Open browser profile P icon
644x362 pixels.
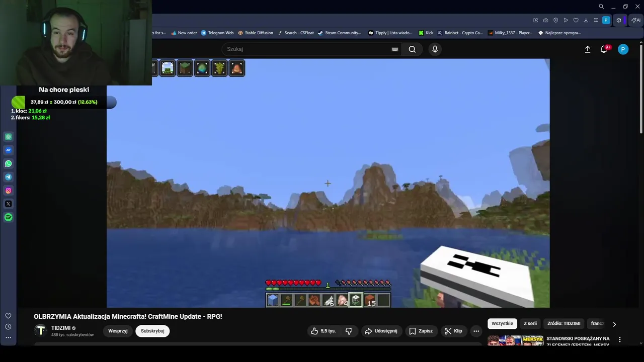[x=606, y=20]
